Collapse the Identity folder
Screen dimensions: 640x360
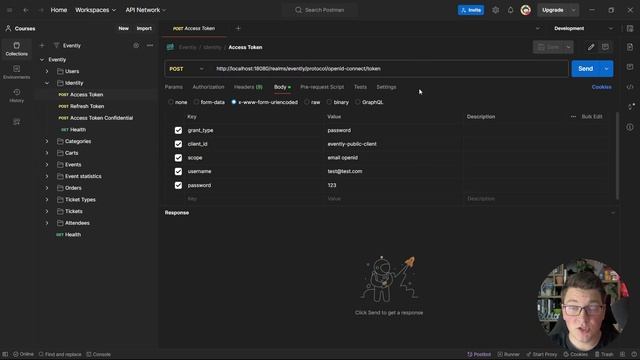(x=47, y=83)
